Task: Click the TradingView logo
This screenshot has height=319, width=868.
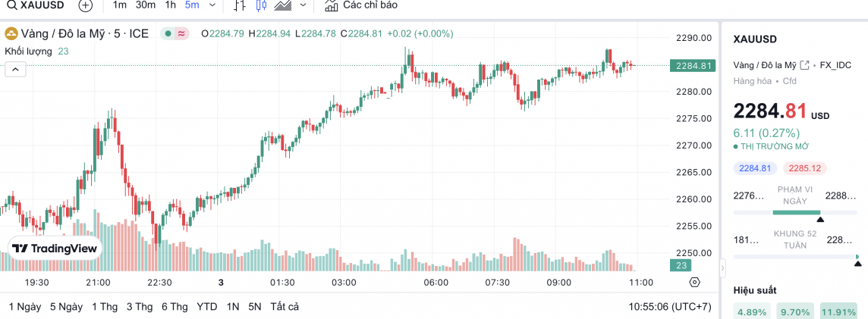Action: [55, 248]
